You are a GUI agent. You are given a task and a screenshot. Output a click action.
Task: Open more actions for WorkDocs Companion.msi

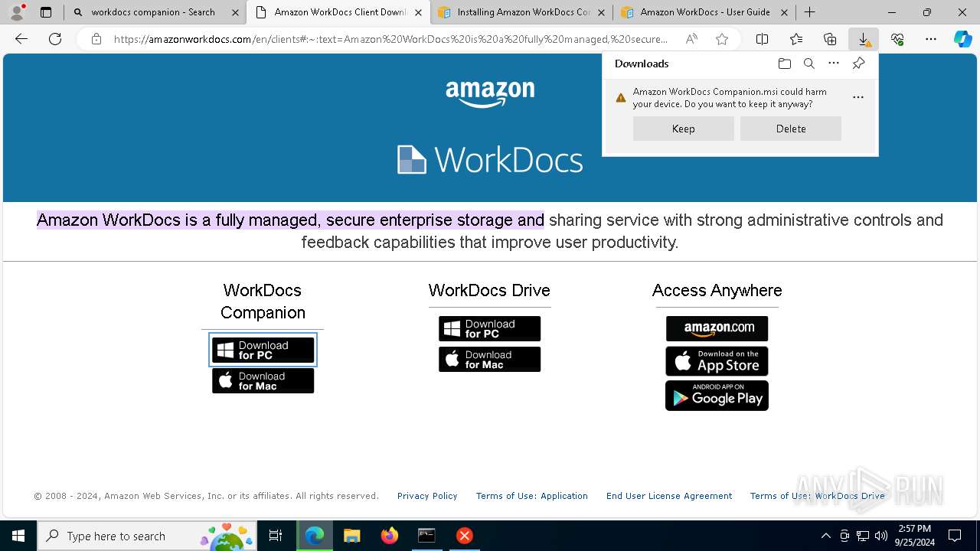[x=858, y=97]
